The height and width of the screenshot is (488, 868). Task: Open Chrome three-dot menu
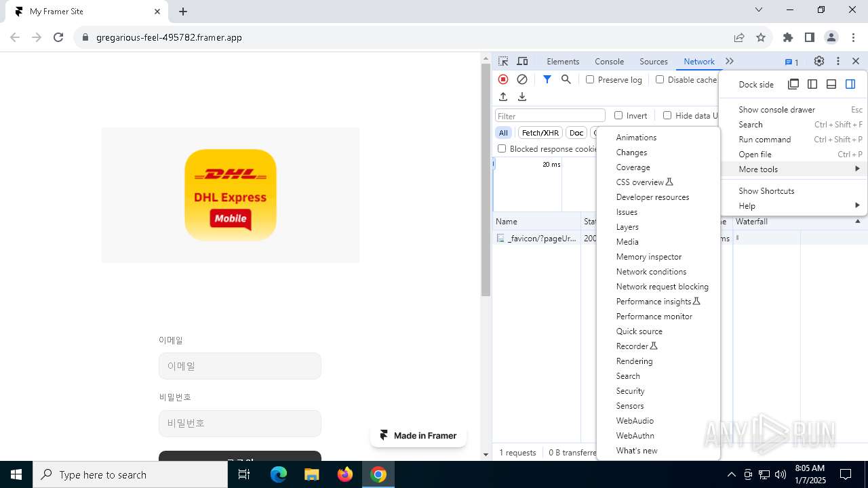853,37
